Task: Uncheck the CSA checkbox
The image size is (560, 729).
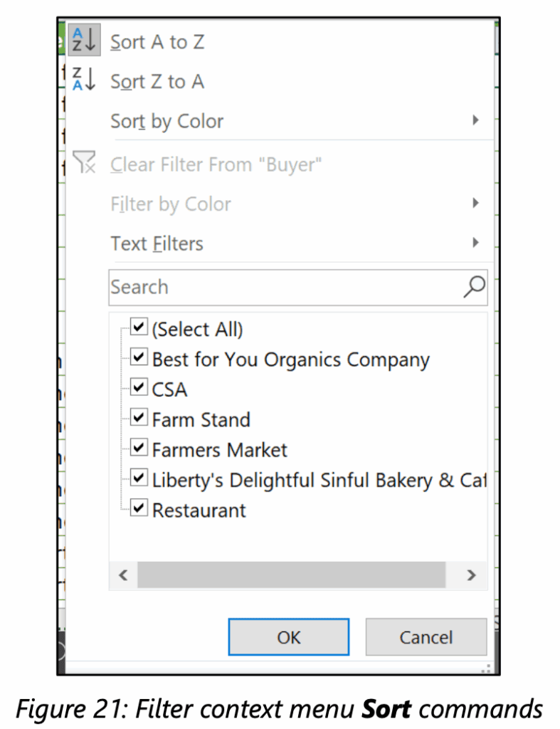Action: pos(139,388)
